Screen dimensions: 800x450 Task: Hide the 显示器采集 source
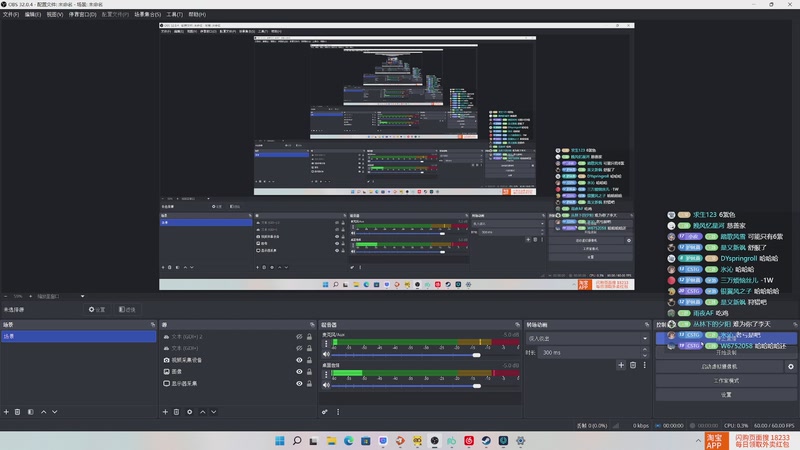point(299,383)
